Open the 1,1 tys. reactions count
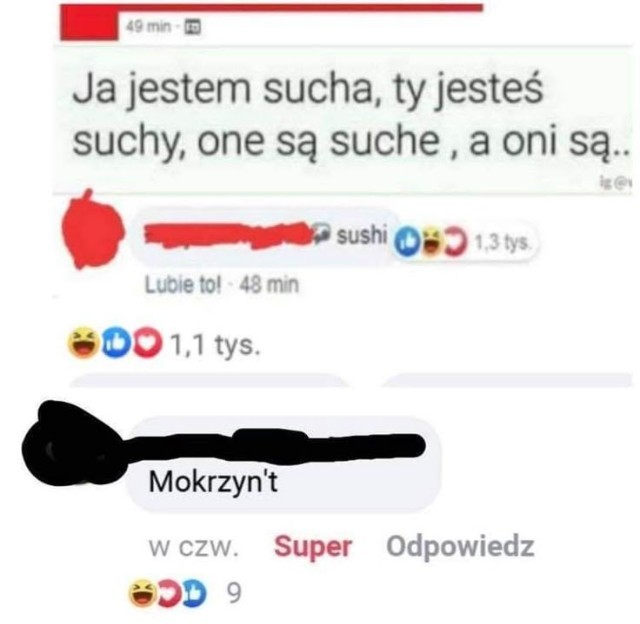Viewport: 640px width, 624px height. tap(214, 344)
